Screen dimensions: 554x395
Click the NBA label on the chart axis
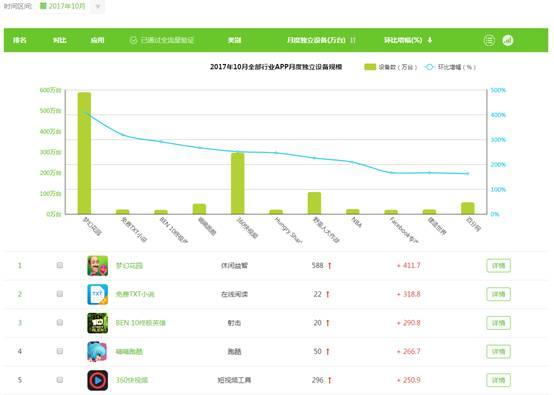(356, 222)
